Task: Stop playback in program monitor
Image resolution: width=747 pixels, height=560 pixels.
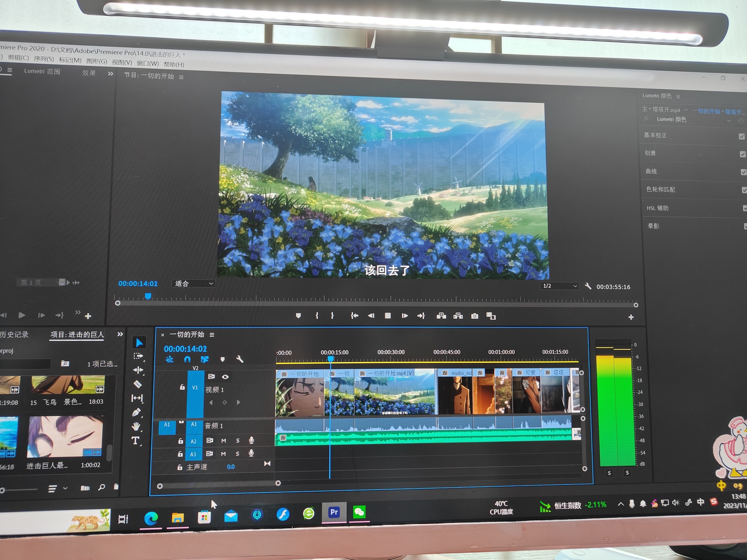Action: pyautogui.click(x=388, y=316)
